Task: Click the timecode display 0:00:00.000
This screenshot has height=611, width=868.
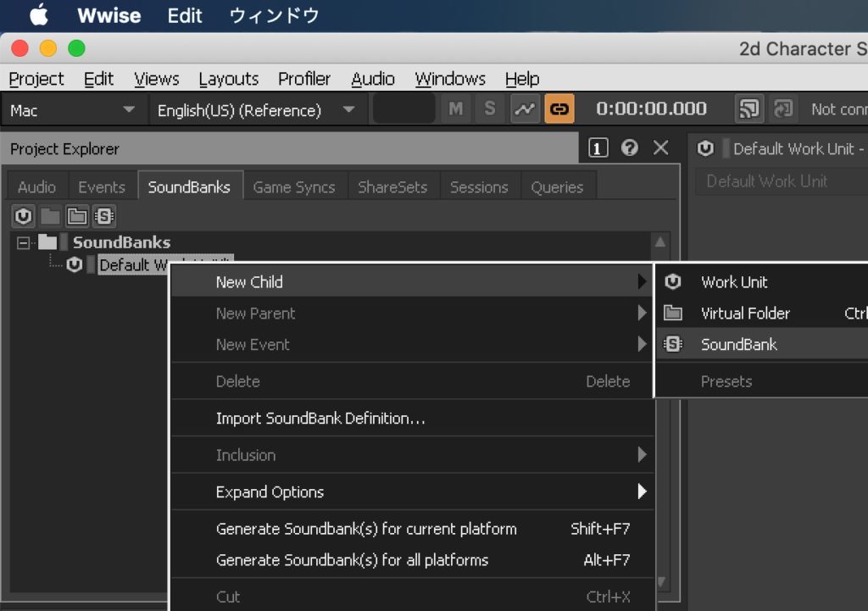Action: (651, 109)
